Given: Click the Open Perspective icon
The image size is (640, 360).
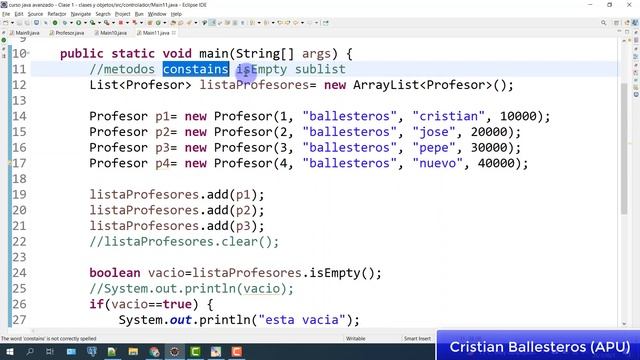Looking at the screenshot, I should tap(616, 23).
